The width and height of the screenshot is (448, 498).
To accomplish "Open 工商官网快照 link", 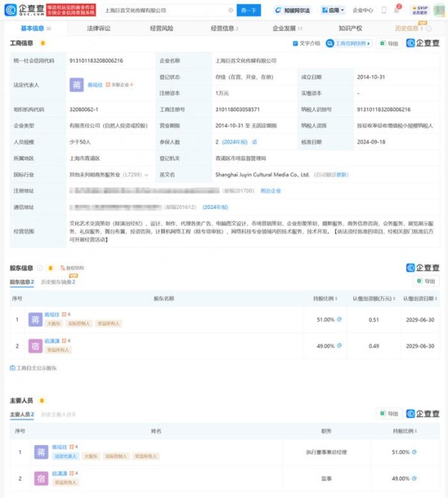I will (349, 43).
